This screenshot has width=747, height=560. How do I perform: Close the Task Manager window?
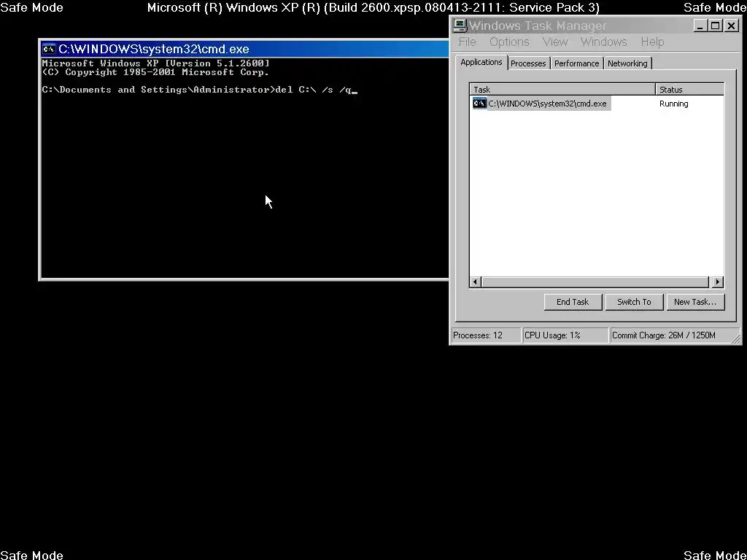point(731,26)
